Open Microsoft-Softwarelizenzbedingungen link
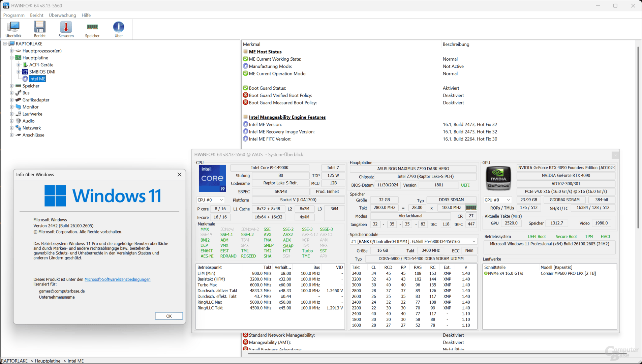The height and width of the screenshot is (364, 642). pyautogui.click(x=117, y=279)
